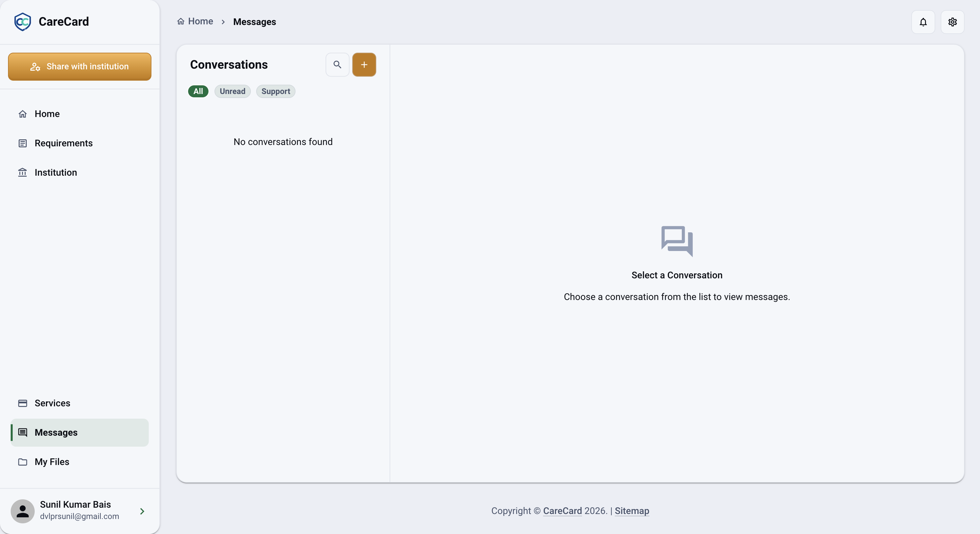Screen dimensions: 980x534
Task: Click the CareCard shield logo
Action: pyautogui.click(x=22, y=22)
